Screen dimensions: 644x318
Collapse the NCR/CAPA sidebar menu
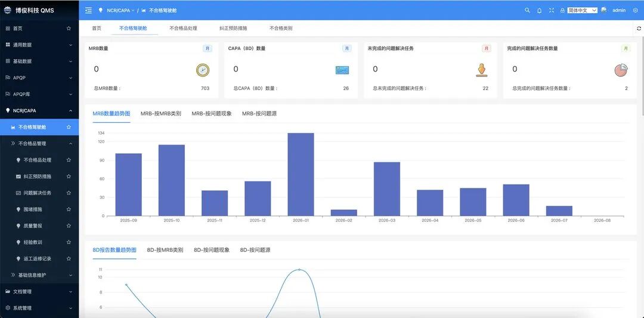[x=39, y=110]
